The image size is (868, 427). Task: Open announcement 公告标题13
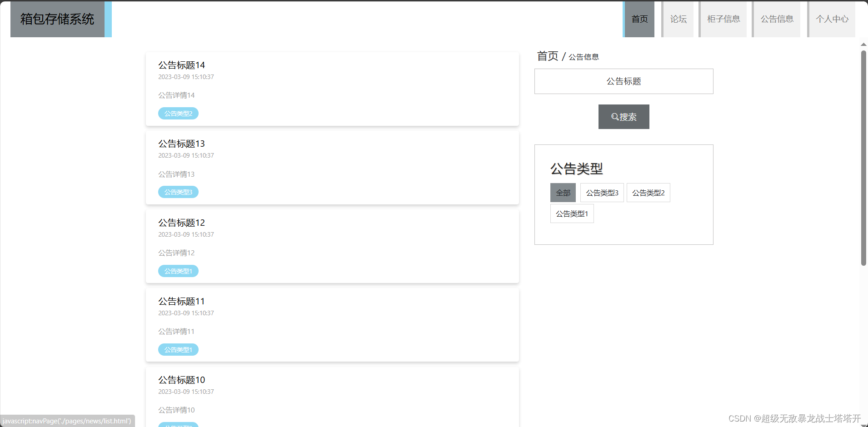[181, 144]
